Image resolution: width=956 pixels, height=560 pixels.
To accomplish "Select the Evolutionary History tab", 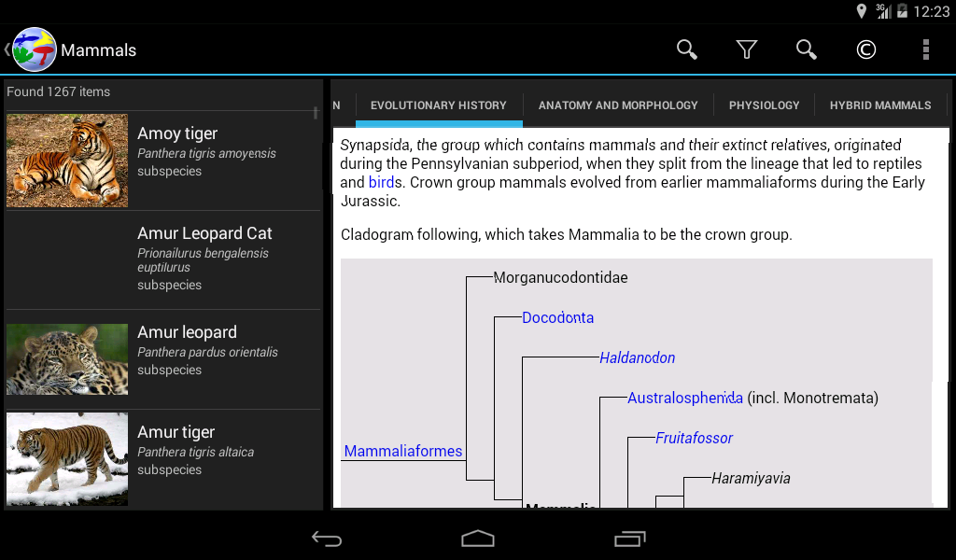I will 438,105.
